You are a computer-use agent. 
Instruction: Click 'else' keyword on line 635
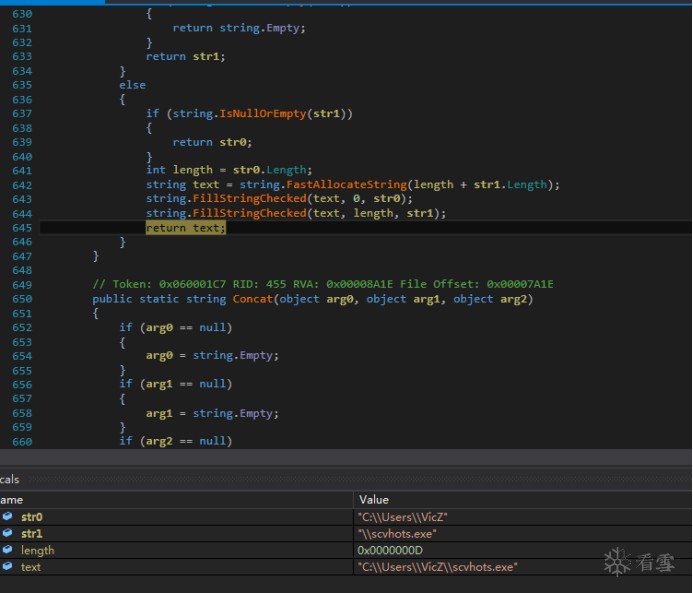(132, 85)
